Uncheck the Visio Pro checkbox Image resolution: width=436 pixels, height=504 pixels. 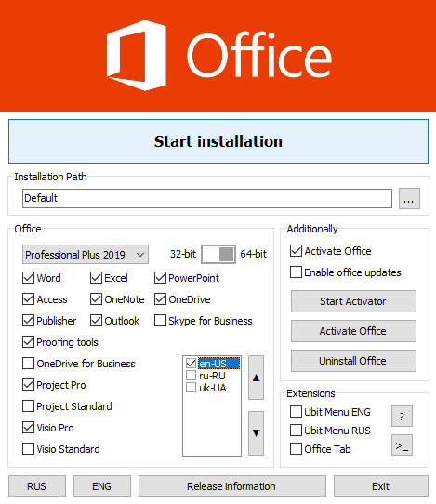tap(28, 428)
